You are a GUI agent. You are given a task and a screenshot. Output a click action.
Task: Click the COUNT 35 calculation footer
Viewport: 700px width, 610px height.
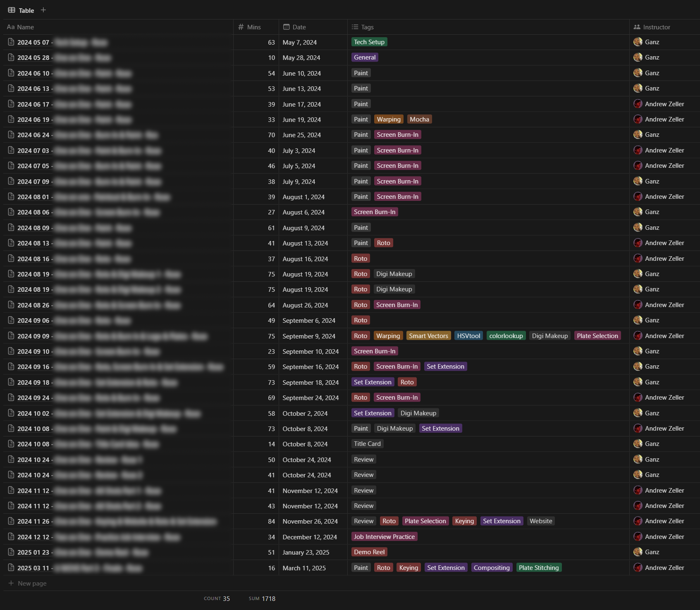click(217, 599)
